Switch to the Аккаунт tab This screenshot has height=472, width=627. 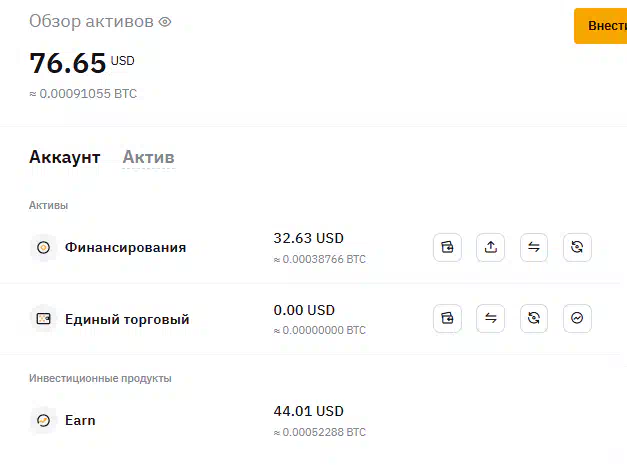click(64, 157)
